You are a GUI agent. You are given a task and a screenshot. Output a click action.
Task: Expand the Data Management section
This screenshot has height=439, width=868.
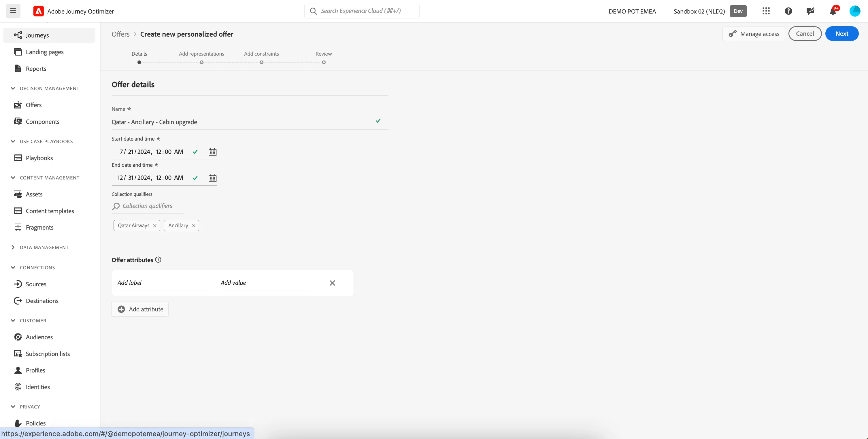pyautogui.click(x=13, y=248)
